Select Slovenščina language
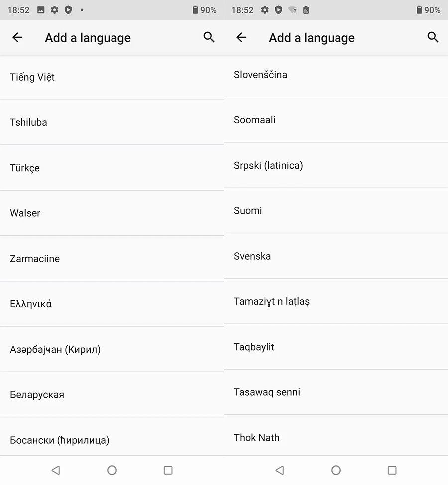 [x=260, y=75]
